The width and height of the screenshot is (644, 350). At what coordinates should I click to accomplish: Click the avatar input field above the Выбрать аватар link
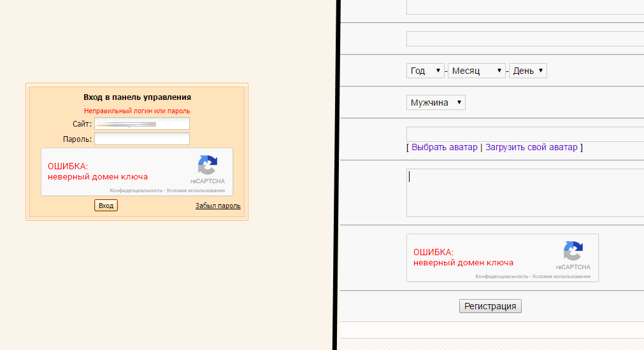click(x=526, y=134)
